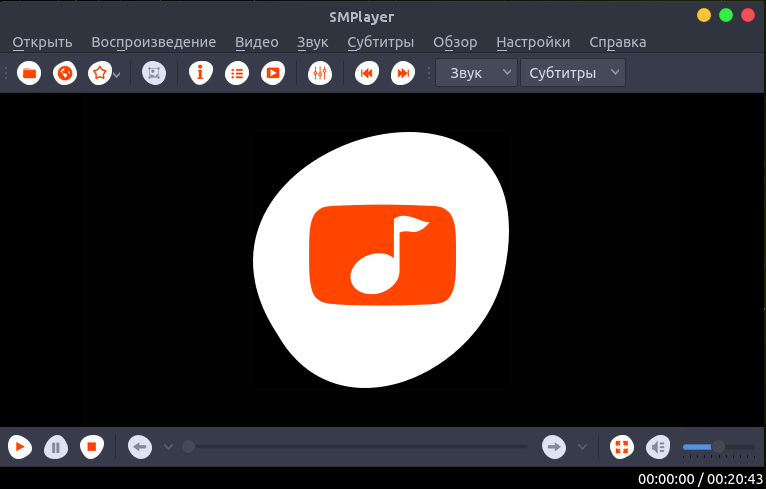This screenshot has width=766, height=489.
Task: Stop playback with the stop button
Action: pos(92,446)
